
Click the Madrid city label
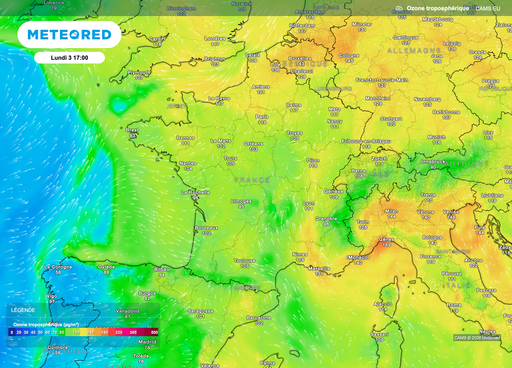(x=147, y=342)
